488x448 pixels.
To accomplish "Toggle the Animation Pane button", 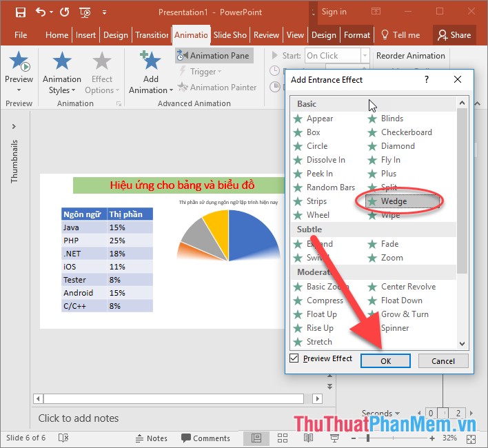I will (x=214, y=56).
